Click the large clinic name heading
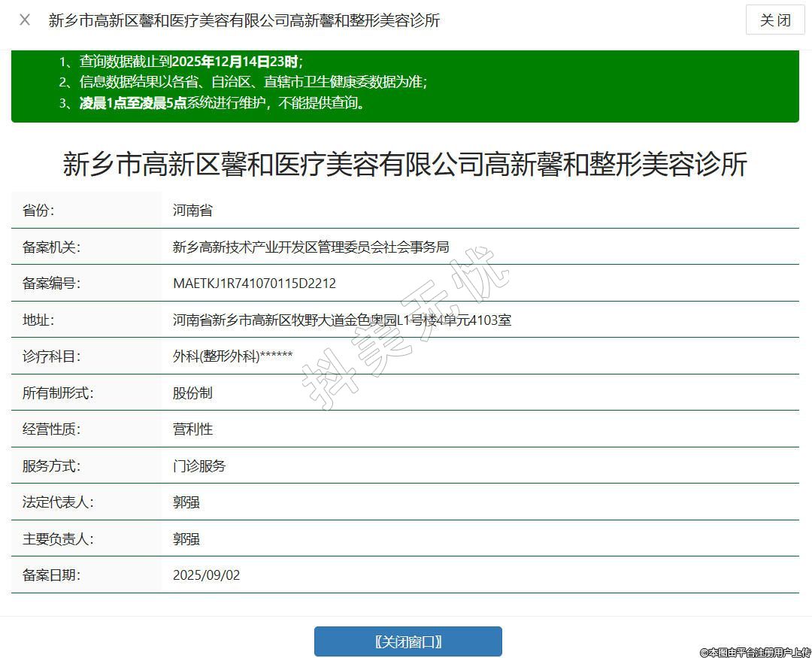The height and width of the screenshot is (658, 812). click(x=404, y=164)
